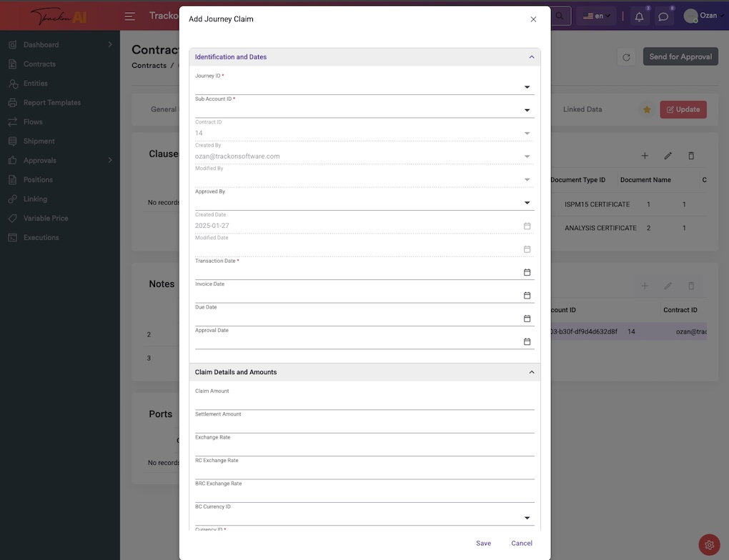Screen dimensions: 729x560
Task: Open Due Date calendar picker
Action: [x=527, y=319]
